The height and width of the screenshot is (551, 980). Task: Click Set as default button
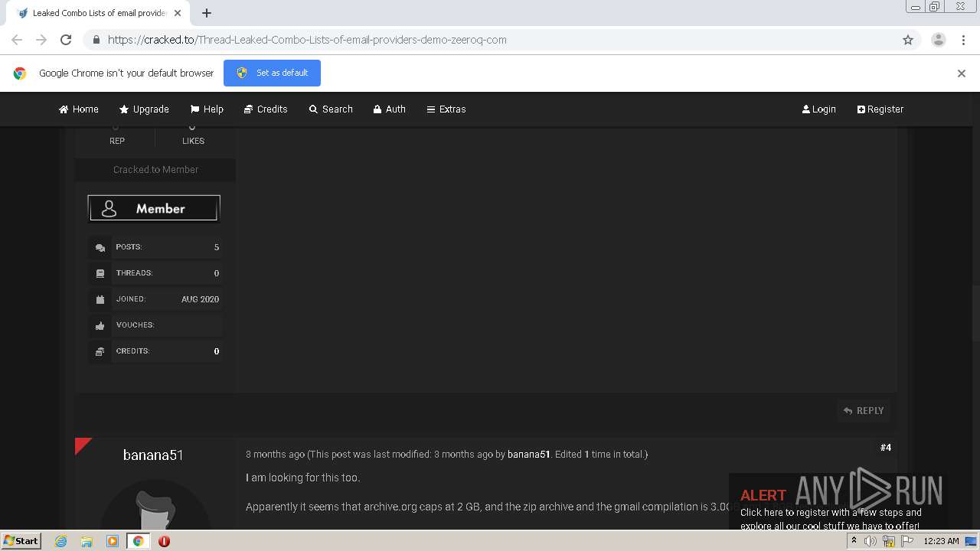coord(272,73)
